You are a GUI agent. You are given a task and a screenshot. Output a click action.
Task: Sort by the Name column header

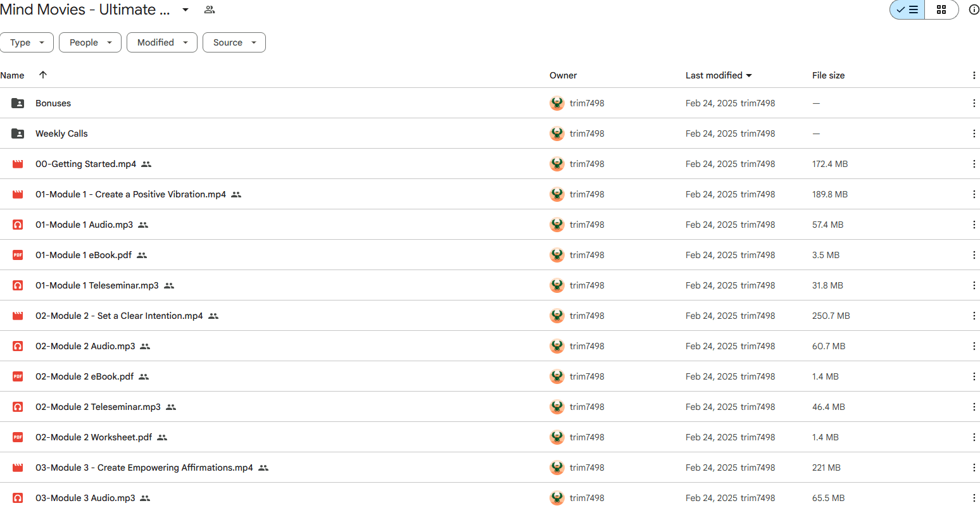click(x=12, y=75)
